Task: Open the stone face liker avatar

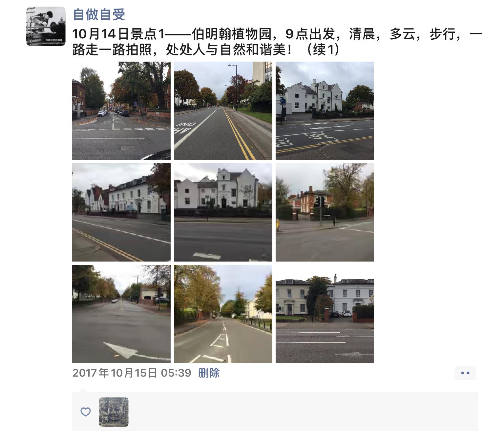Action: pos(114,412)
